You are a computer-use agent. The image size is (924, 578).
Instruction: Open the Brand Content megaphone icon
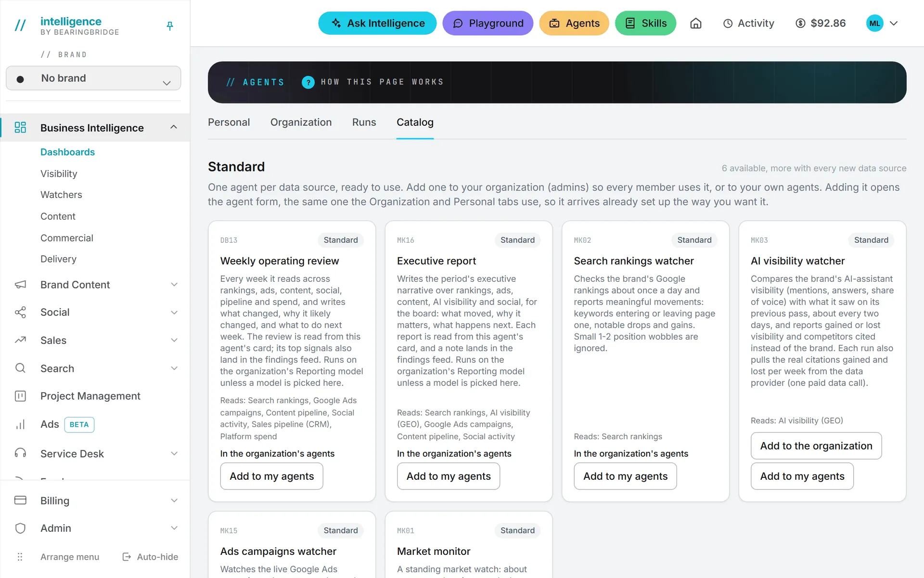click(x=20, y=285)
